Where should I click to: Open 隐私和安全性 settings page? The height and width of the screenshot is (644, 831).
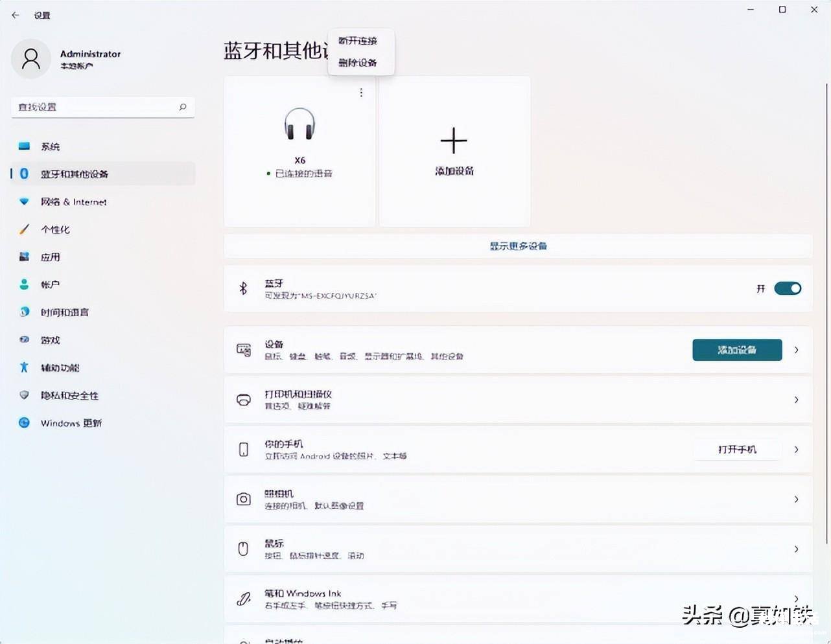click(103, 395)
